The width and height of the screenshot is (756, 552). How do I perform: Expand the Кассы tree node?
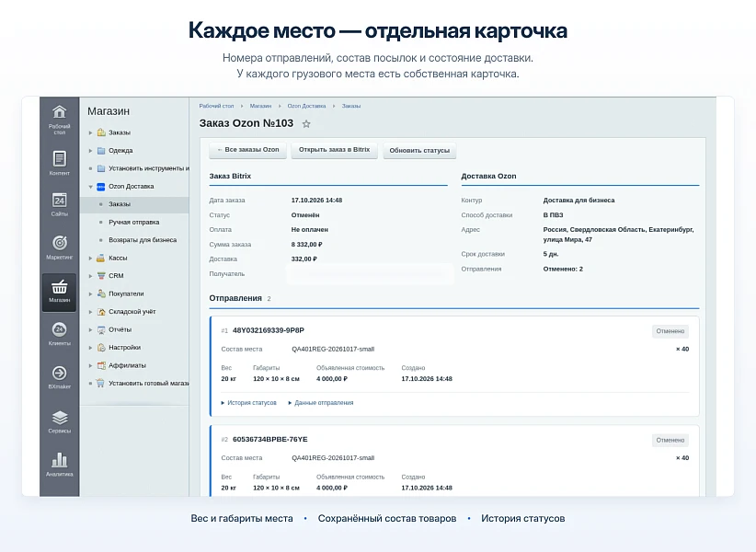pyautogui.click(x=90, y=258)
